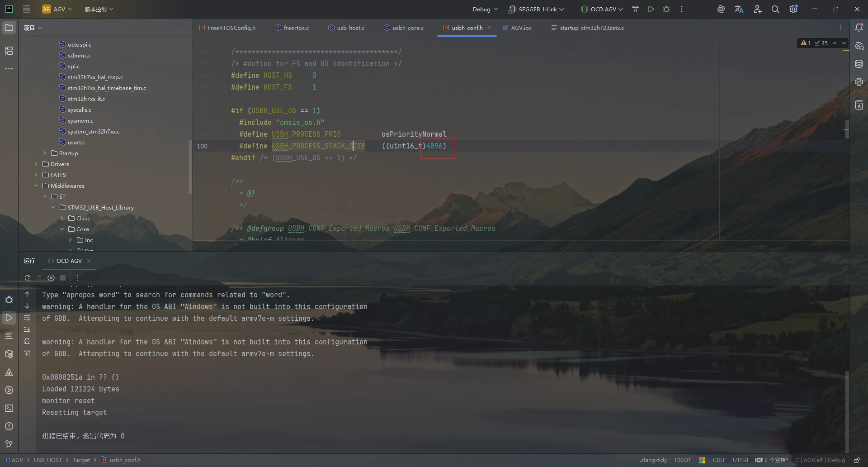This screenshot has width=868, height=467.
Task: Open Problems tool window
Action: coord(9,426)
